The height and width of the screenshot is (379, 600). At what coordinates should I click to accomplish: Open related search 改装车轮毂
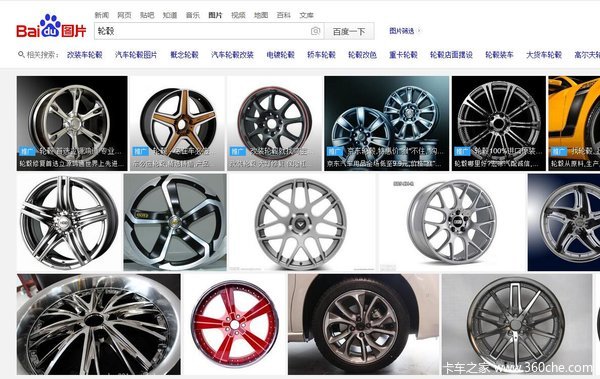click(85, 55)
